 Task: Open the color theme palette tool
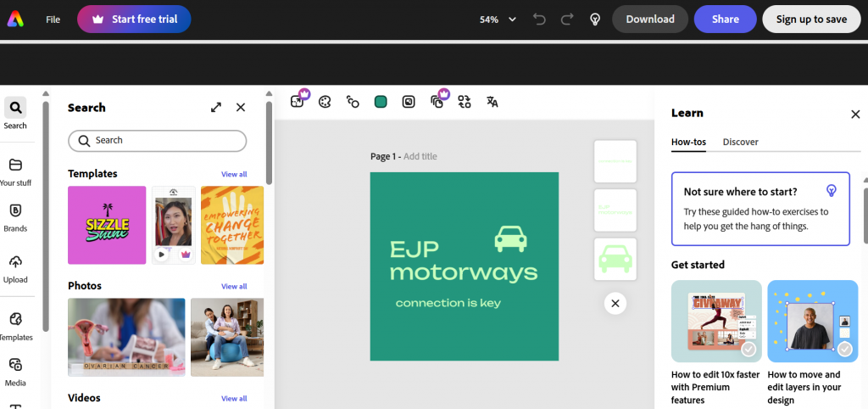[x=325, y=102]
